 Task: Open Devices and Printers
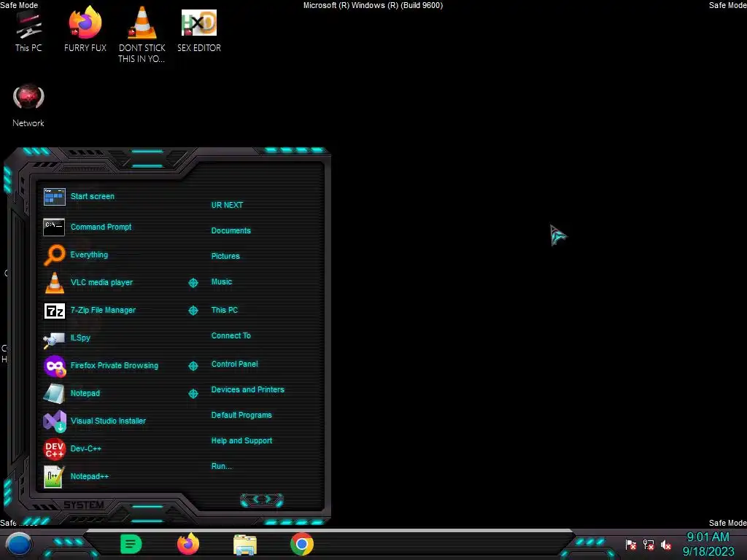248,389
